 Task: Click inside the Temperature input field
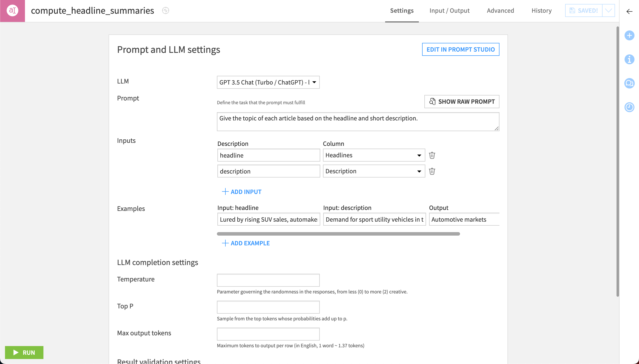tap(268, 280)
